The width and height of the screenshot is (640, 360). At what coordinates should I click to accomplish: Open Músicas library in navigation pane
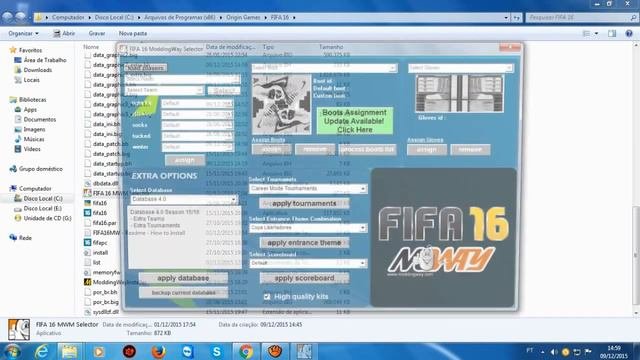coord(34,139)
